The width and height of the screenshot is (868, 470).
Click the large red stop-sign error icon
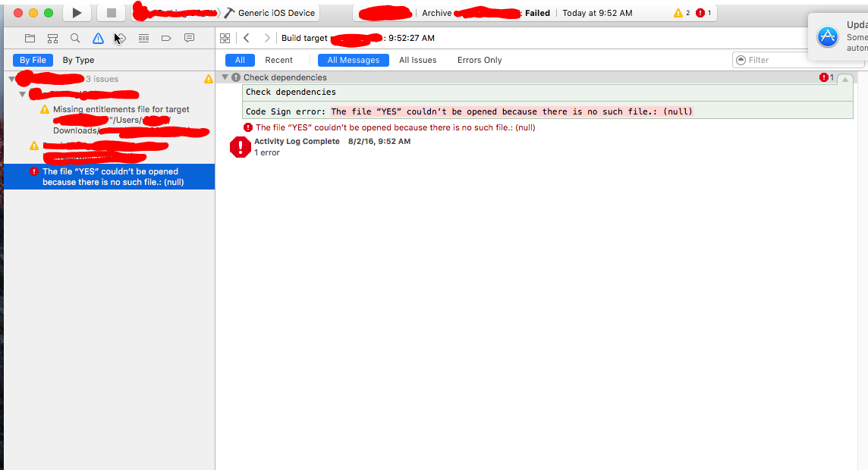pyautogui.click(x=241, y=147)
